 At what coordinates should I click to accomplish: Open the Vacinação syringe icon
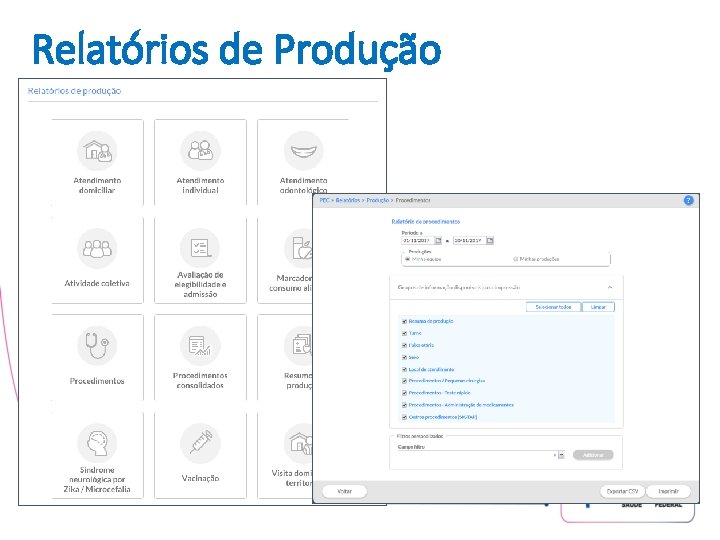pos(200,443)
